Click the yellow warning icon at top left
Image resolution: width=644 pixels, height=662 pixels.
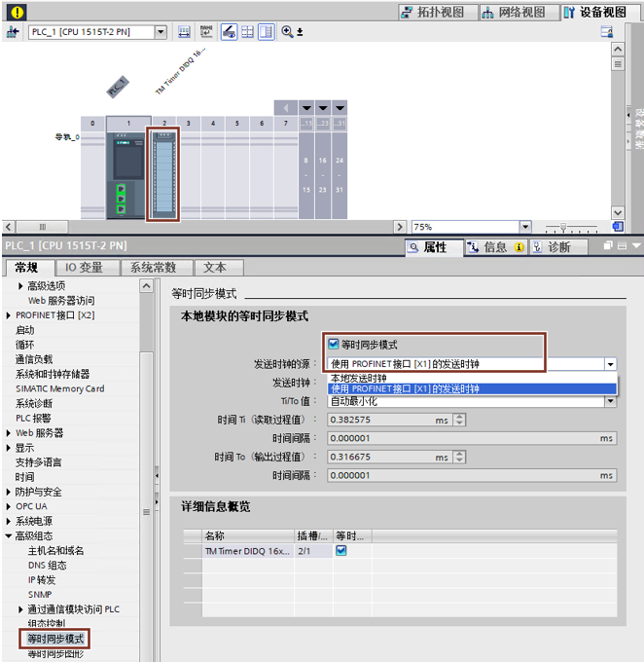tap(17, 13)
